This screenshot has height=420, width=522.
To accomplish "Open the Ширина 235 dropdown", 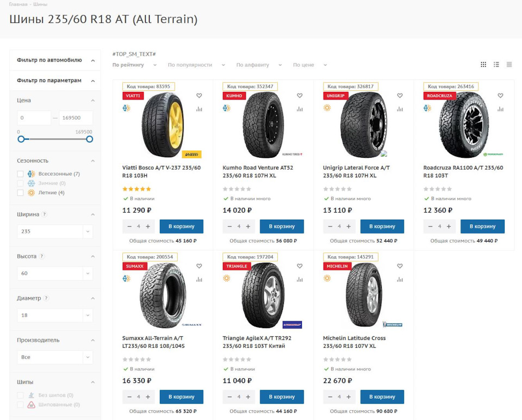I will click(x=55, y=231).
